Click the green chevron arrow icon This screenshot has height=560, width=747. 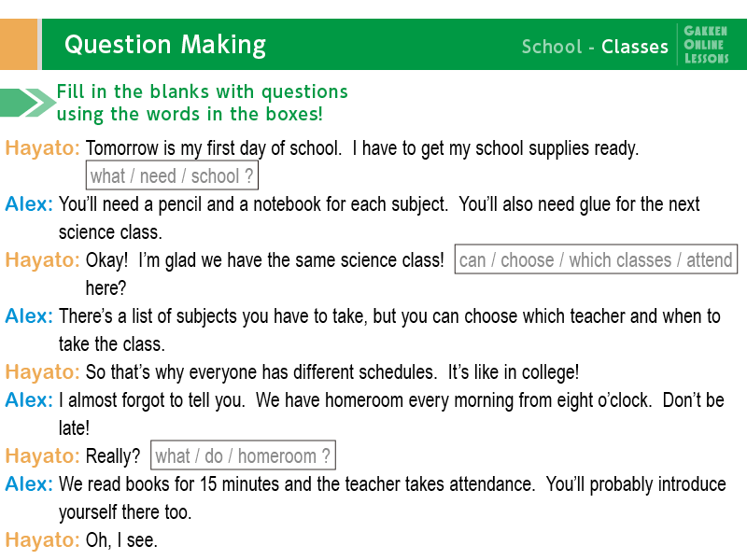coord(28,103)
